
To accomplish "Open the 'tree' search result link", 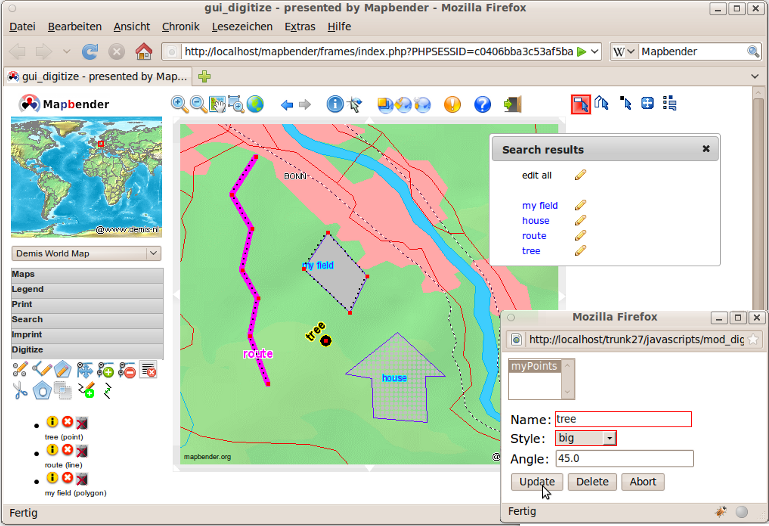I will (x=531, y=251).
